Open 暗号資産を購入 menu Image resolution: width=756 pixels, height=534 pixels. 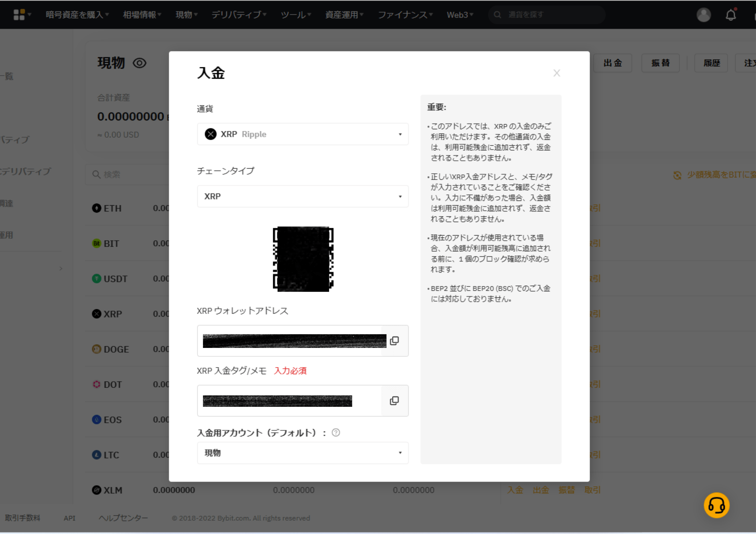click(77, 14)
